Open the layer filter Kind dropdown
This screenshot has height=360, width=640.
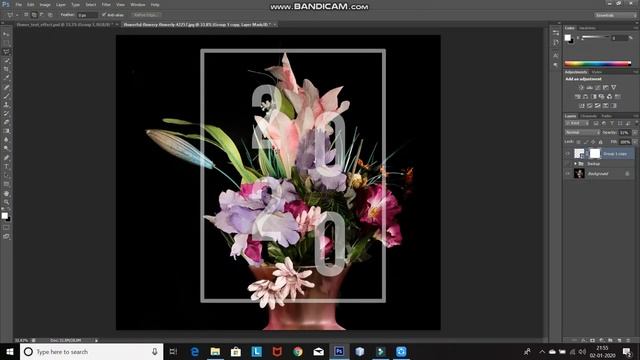tap(577, 123)
